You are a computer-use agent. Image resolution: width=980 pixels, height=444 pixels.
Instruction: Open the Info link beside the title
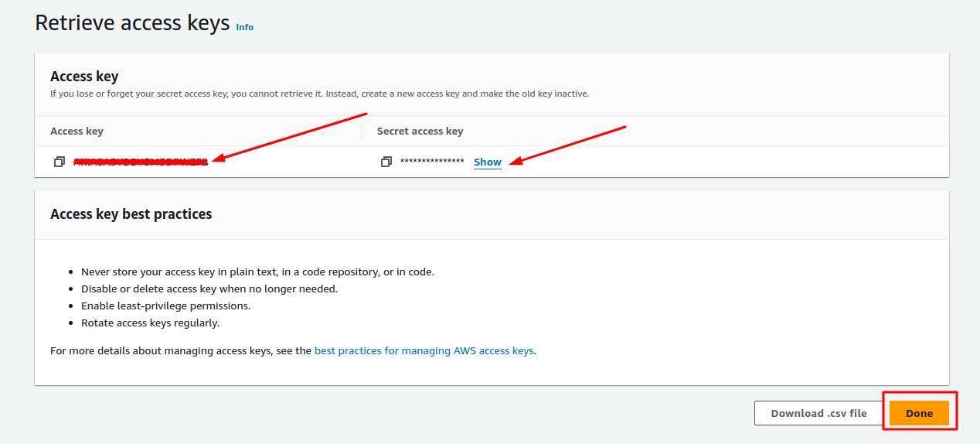[244, 27]
